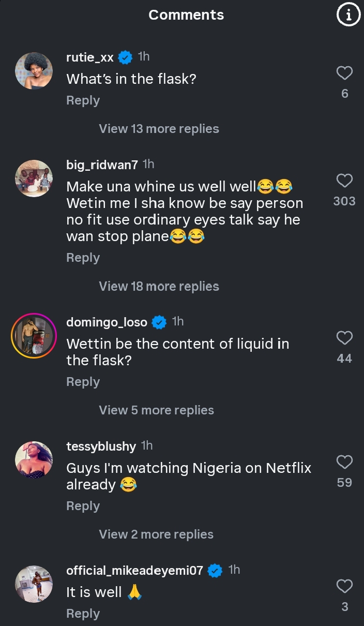This screenshot has height=626, width=364.
Task: Like domingo_loso's comment with heart
Action: point(344,338)
